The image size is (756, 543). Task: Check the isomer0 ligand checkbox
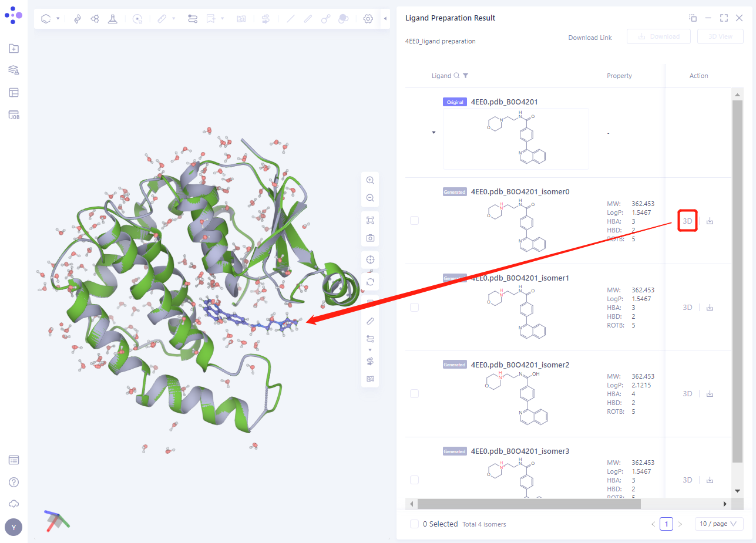pyautogui.click(x=415, y=221)
